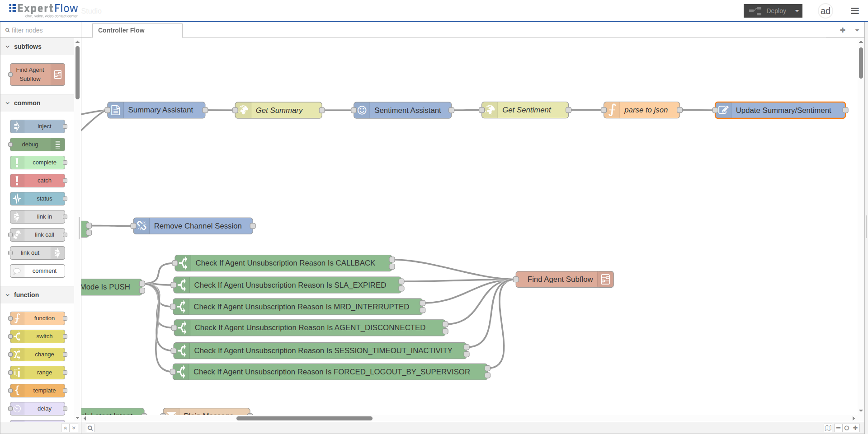Open the main hamburger menu
This screenshot has height=434, width=868.
(855, 11)
